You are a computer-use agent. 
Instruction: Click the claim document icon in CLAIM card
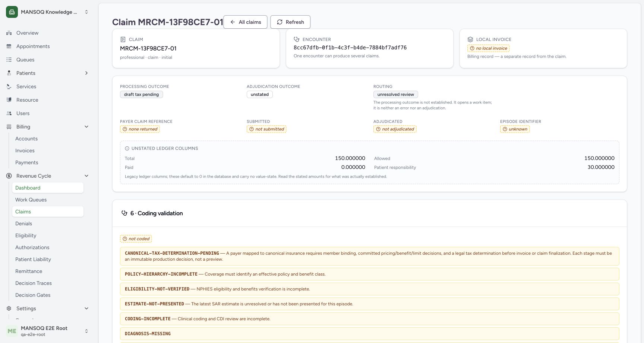tap(123, 39)
